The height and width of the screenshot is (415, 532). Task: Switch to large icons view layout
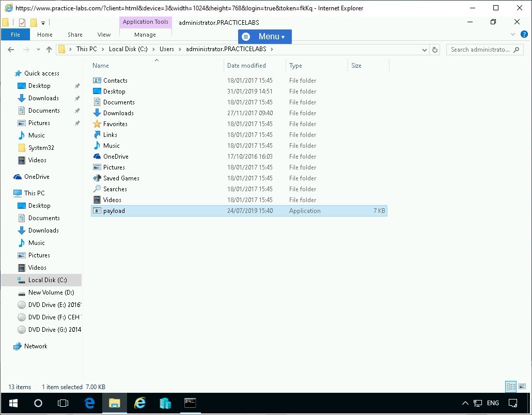click(x=523, y=387)
